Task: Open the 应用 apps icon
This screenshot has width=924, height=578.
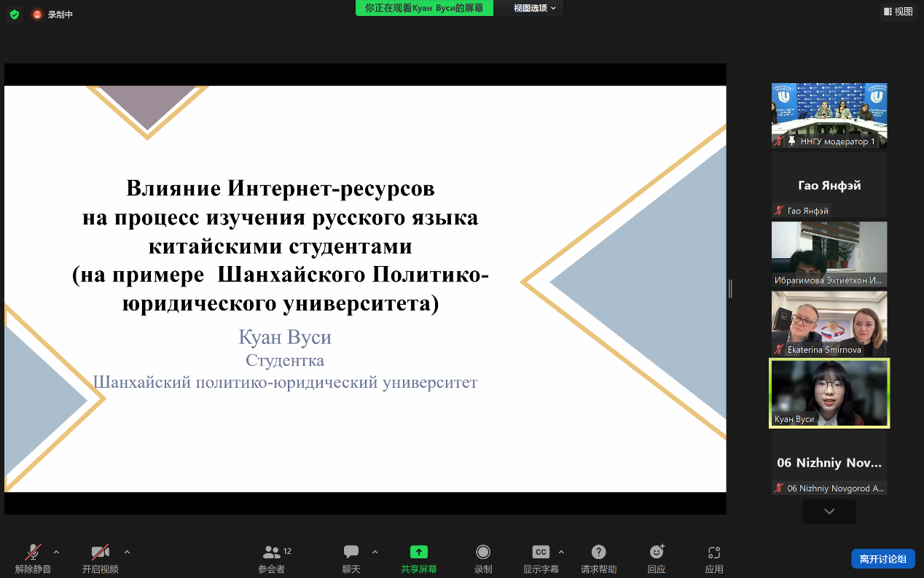Action: pyautogui.click(x=714, y=552)
